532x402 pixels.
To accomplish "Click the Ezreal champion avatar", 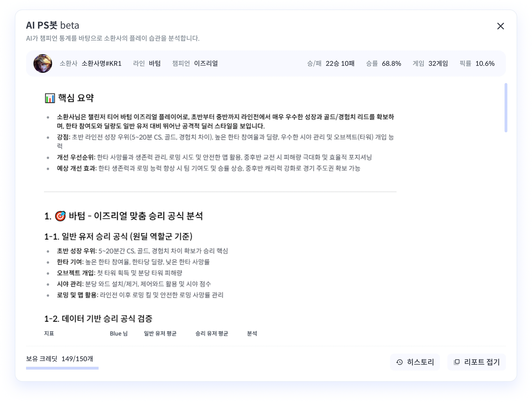I will (43, 63).
